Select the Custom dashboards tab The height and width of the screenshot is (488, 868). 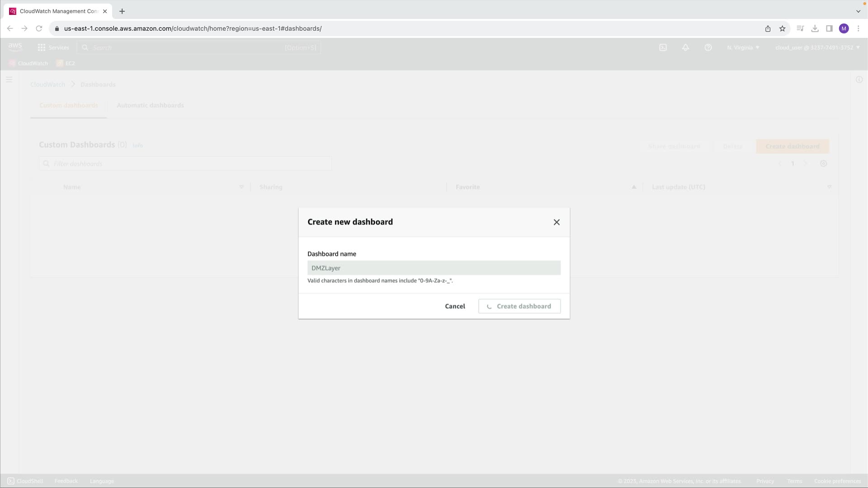pyautogui.click(x=68, y=105)
